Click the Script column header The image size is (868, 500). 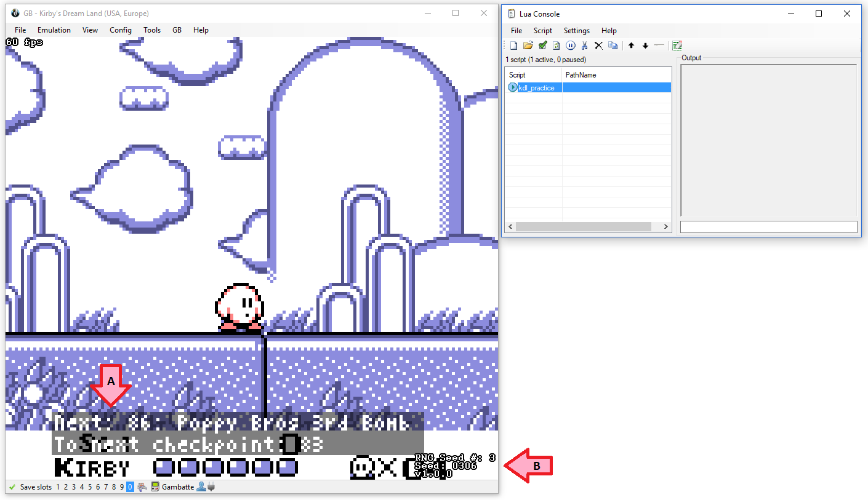coord(533,74)
